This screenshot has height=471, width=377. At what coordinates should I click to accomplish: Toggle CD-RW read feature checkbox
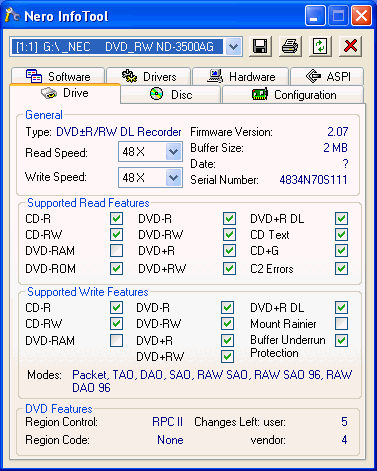[116, 234]
